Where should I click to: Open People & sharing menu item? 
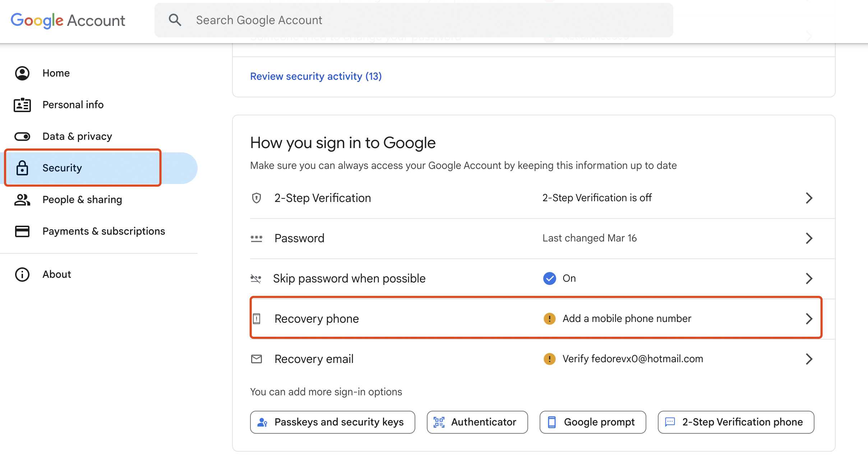[x=82, y=200]
